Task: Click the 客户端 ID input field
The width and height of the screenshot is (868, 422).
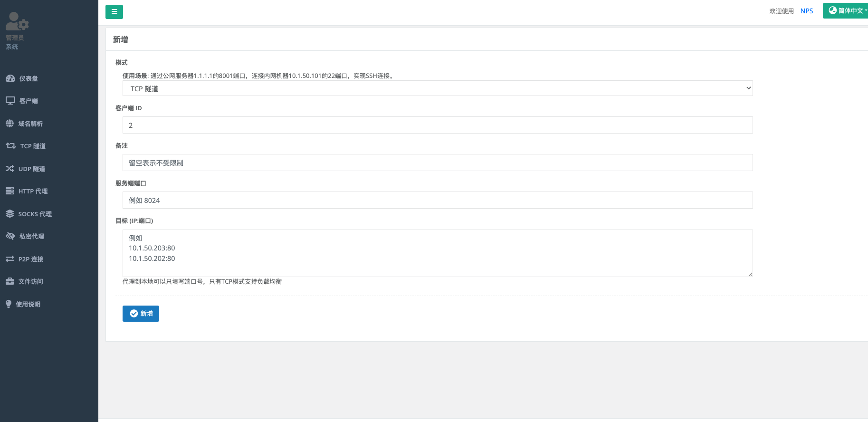Action: pyautogui.click(x=437, y=125)
